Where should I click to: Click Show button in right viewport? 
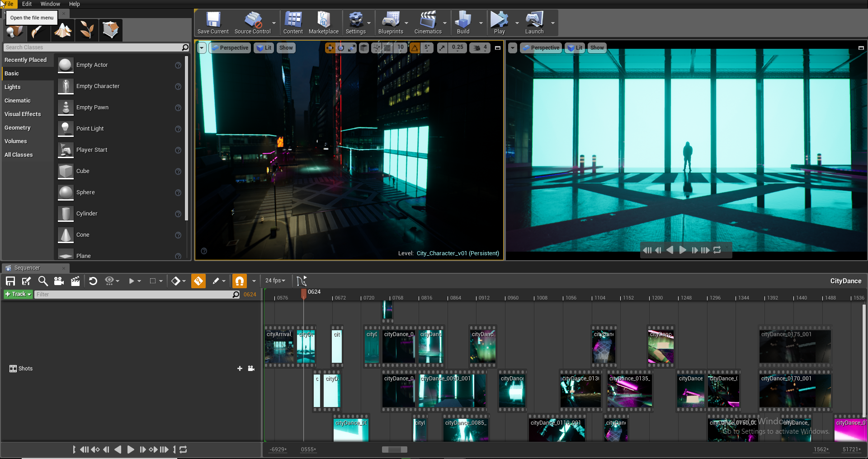pyautogui.click(x=597, y=48)
